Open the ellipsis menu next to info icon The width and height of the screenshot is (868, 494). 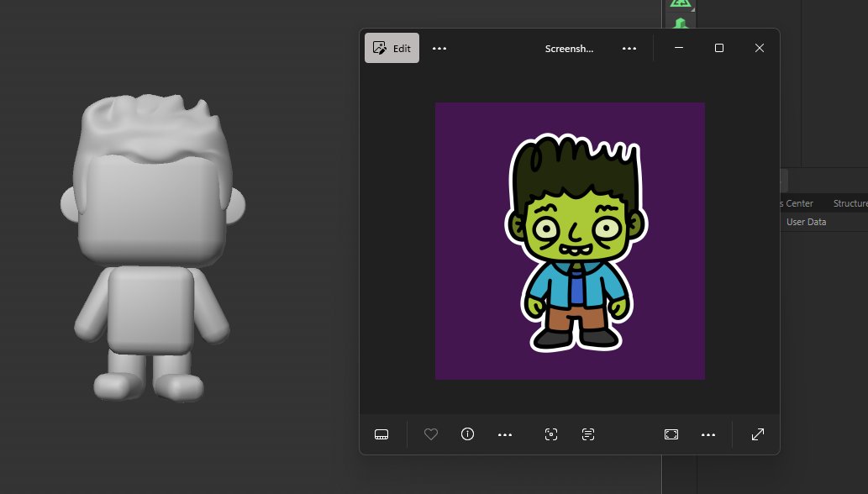coord(505,435)
